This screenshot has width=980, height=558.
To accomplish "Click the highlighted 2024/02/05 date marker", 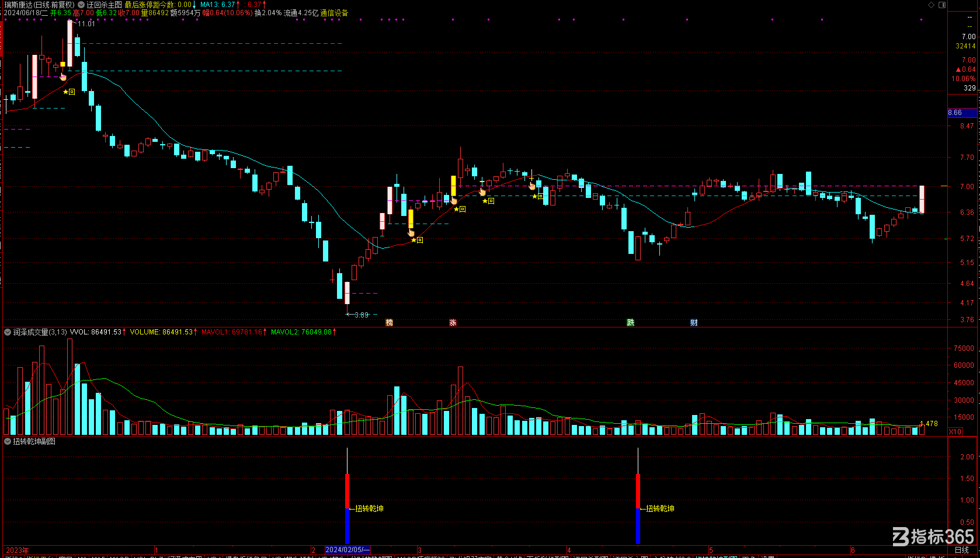I will pos(347,550).
